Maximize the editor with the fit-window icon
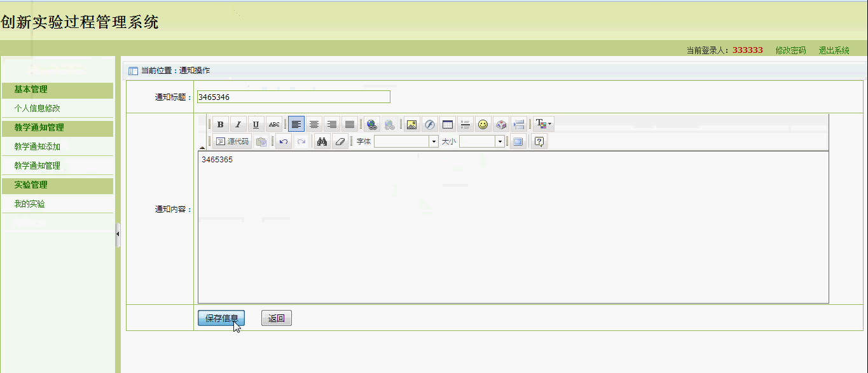Viewport: 868px width, 373px height. click(x=518, y=141)
